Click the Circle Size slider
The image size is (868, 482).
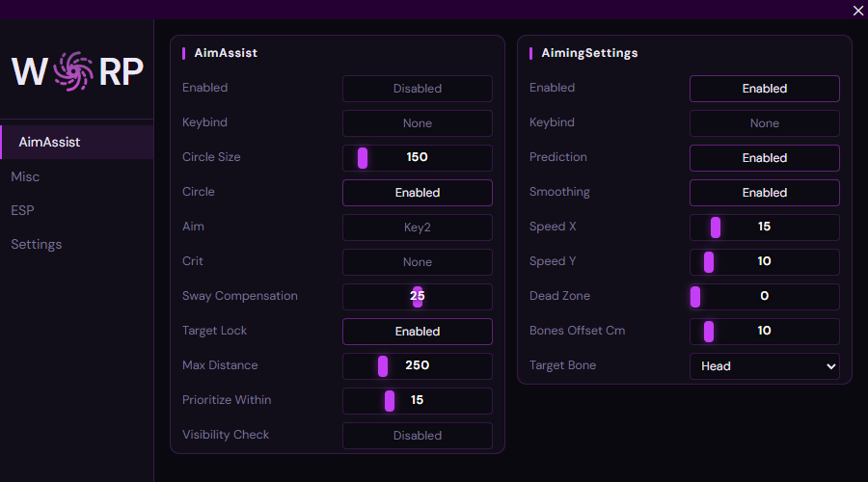point(417,158)
